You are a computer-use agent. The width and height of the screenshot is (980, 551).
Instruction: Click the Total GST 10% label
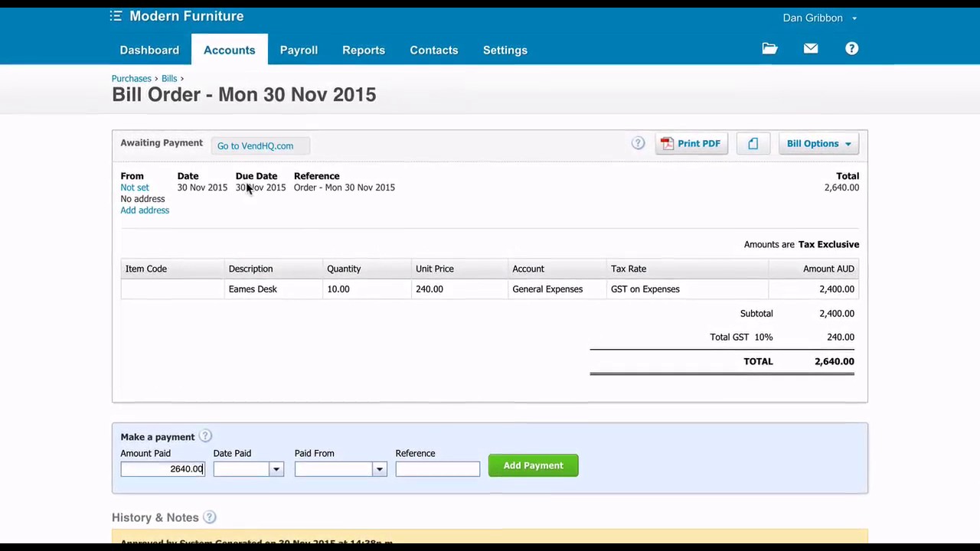pos(741,337)
